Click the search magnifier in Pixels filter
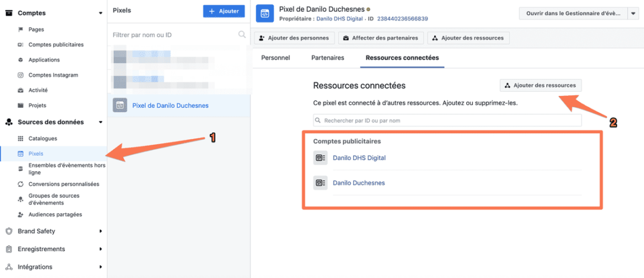644x278 pixels. 242,35
